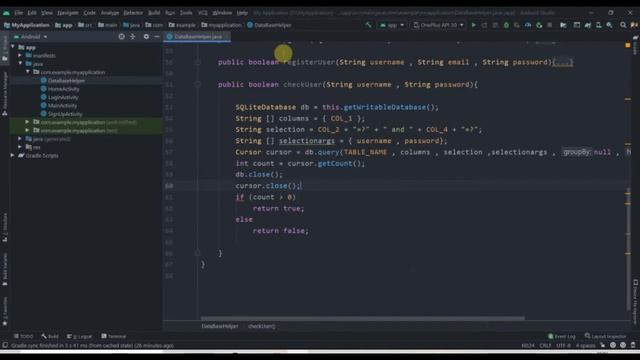The image size is (640, 360).
Task: Click the DataBaseHelper breadcrumb in navigation bar
Action: pyautogui.click(x=269, y=25)
